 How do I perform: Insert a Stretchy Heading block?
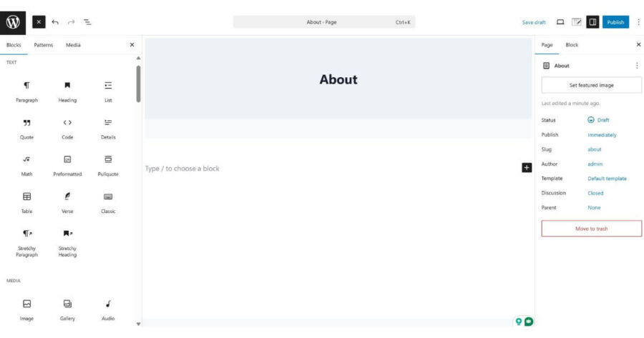point(67,243)
